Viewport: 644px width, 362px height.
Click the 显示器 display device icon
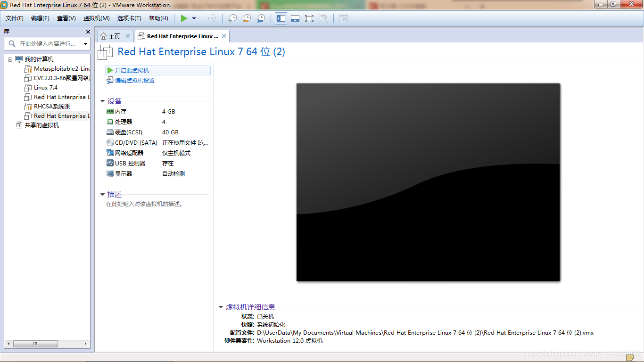[x=110, y=174]
